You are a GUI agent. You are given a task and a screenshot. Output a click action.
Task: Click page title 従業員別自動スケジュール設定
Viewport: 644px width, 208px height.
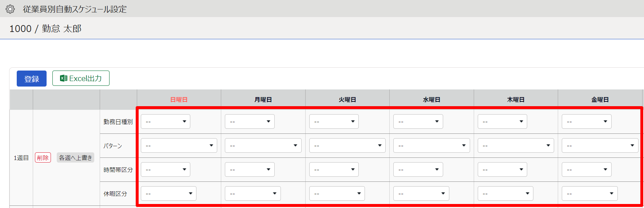(x=75, y=9)
